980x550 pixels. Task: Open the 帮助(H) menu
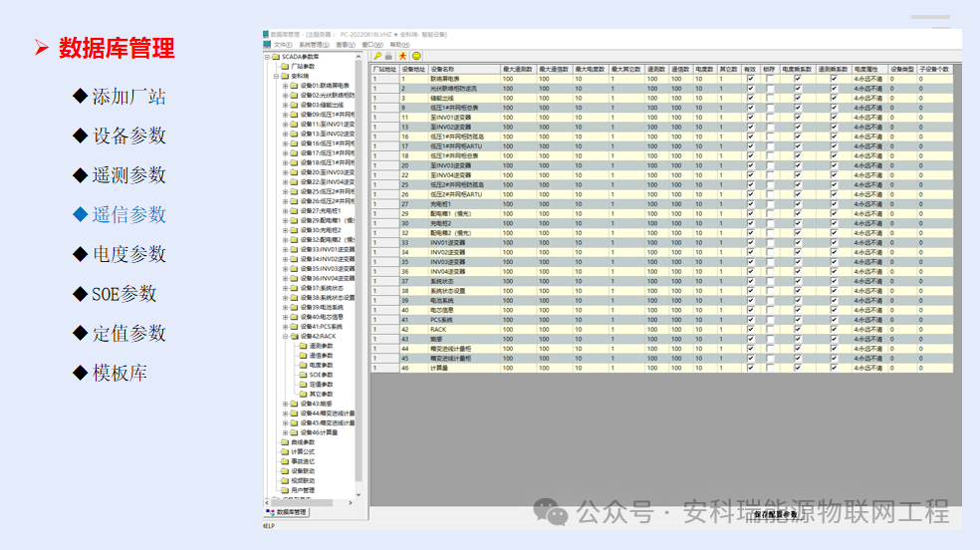(x=399, y=45)
